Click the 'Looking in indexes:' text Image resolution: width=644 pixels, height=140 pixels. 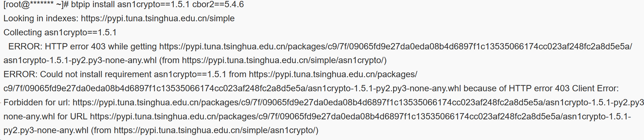[x=41, y=18]
